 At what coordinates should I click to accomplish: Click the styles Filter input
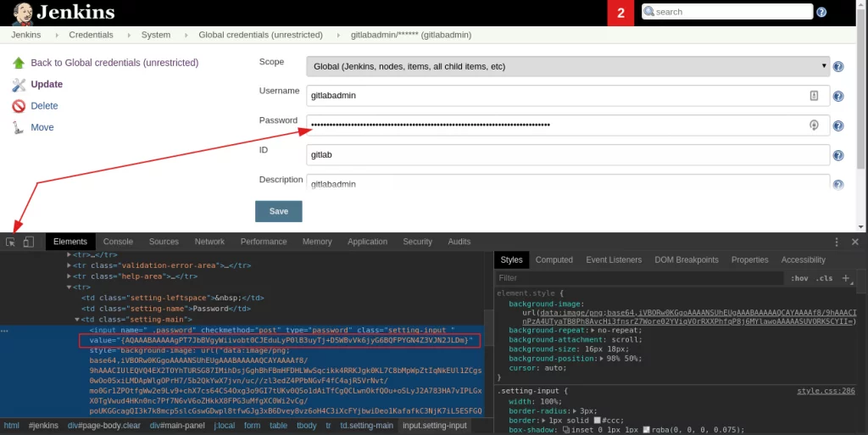(639, 278)
